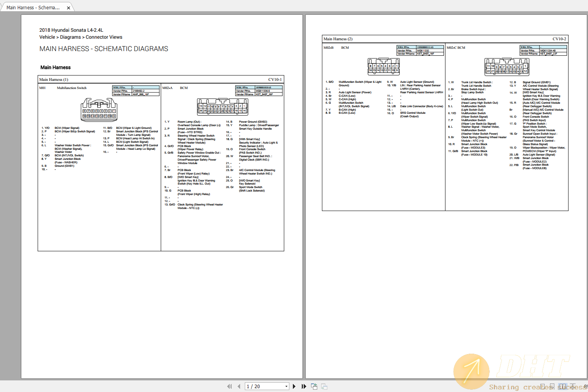588x392 pixels.
Task: Click 'SRS Control Module' pin 16 entry
Action: (x=413, y=113)
